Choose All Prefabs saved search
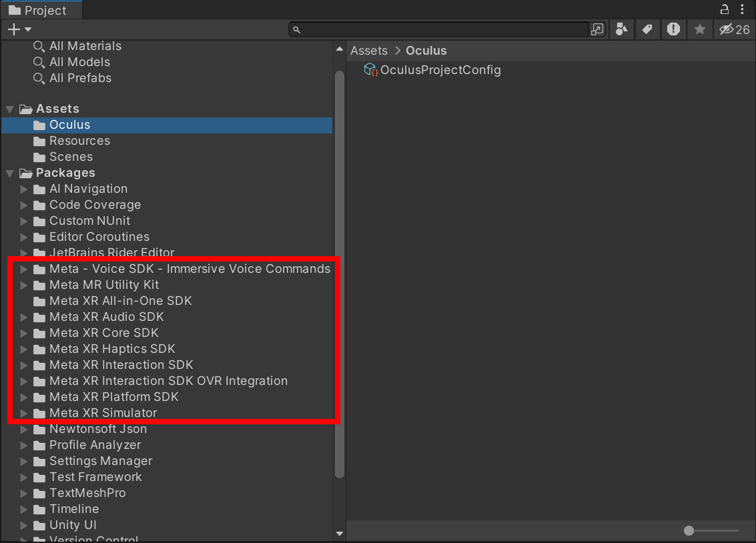Image resolution: width=756 pixels, height=543 pixels. pos(81,77)
